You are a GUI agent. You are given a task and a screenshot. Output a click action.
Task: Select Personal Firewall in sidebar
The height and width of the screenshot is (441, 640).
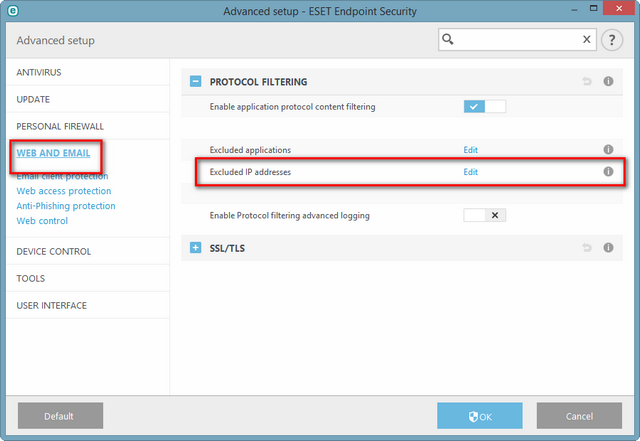(60, 126)
